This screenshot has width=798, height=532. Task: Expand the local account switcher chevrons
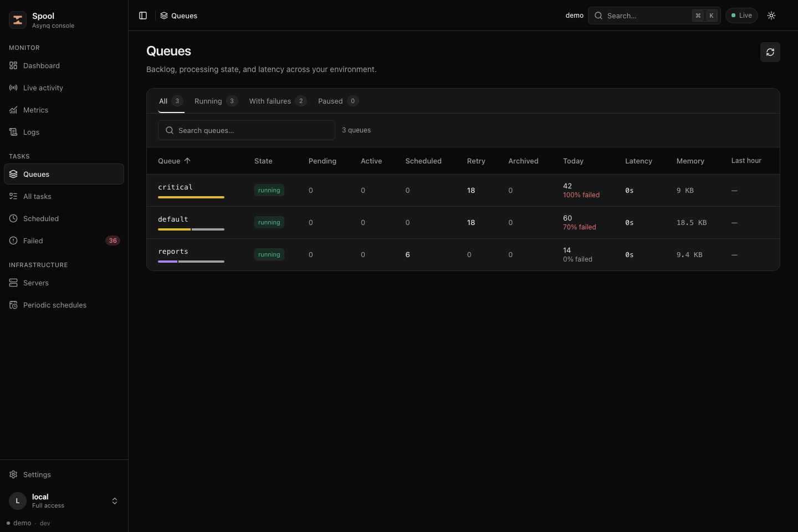click(x=115, y=501)
